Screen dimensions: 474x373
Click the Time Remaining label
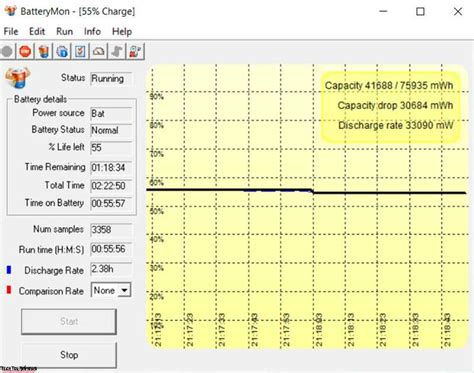click(x=55, y=167)
